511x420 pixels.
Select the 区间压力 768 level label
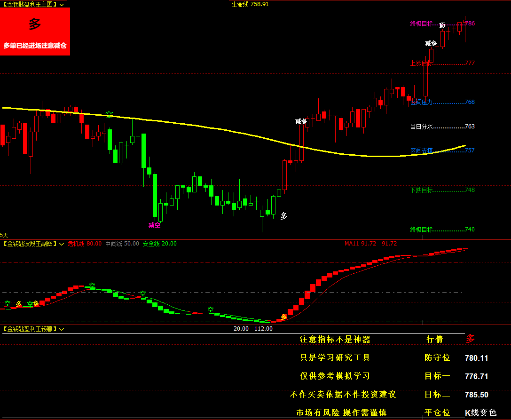point(442,102)
